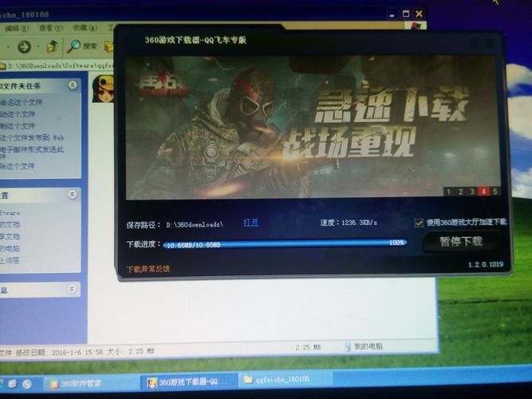
Task: Click version number 1.2.0.1019
Action: click(486, 264)
